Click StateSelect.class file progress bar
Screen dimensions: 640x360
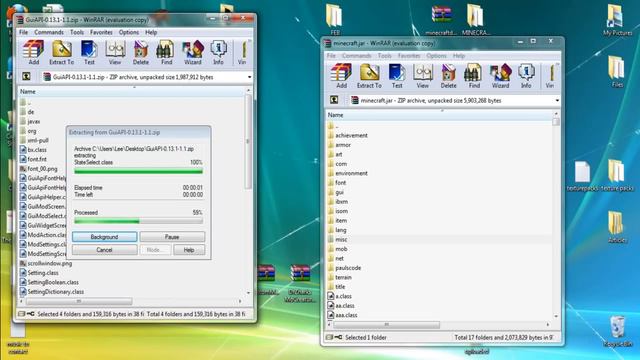pyautogui.click(x=138, y=171)
